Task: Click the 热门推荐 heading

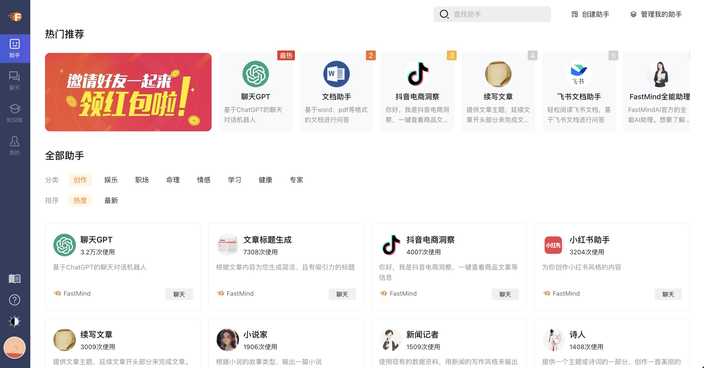Action: click(x=65, y=34)
